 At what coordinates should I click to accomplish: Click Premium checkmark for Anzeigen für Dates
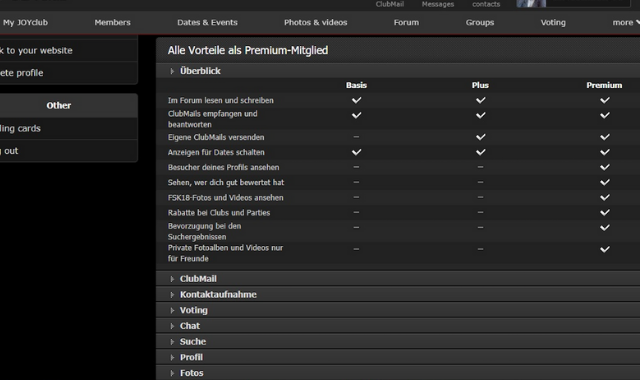[604, 152]
